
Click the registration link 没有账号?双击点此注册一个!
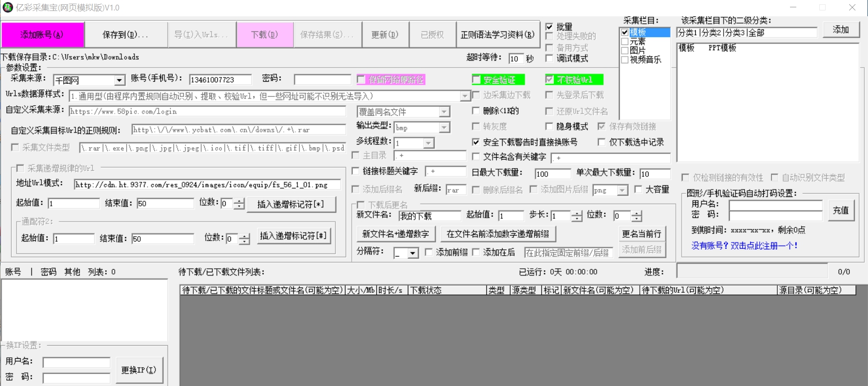[744, 246]
